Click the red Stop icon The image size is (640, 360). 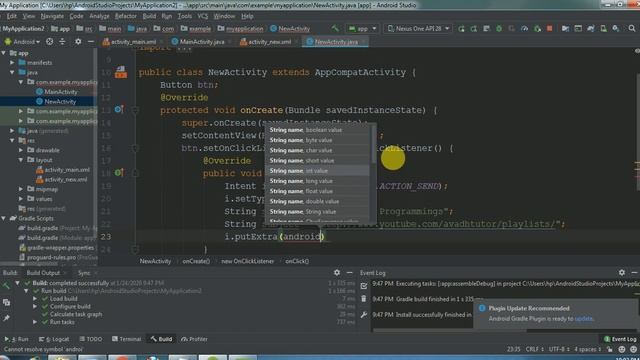(550, 29)
